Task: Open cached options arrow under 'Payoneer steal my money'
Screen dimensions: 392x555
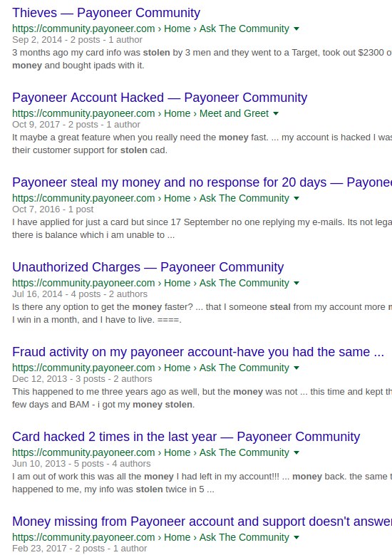Action: click(x=296, y=198)
